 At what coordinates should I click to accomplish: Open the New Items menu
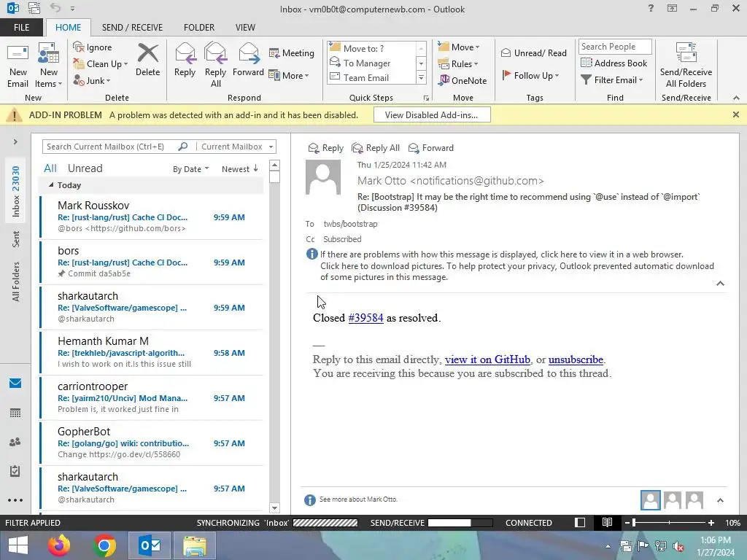(x=49, y=65)
